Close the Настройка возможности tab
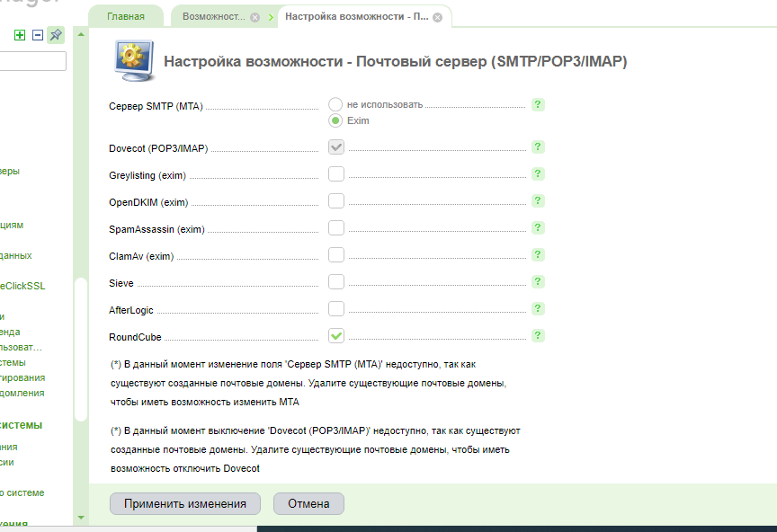Image resolution: width=777 pixels, height=532 pixels. click(x=437, y=17)
